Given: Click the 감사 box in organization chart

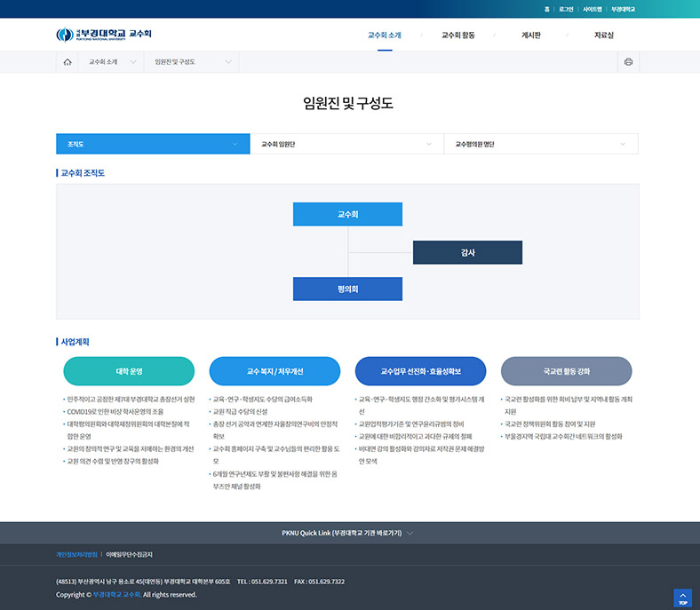Looking at the screenshot, I should (x=467, y=252).
